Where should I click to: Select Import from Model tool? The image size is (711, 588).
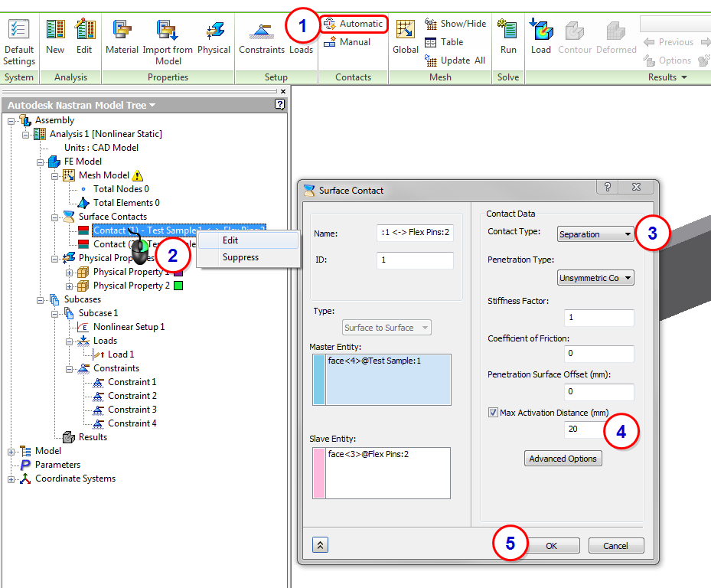(168, 42)
